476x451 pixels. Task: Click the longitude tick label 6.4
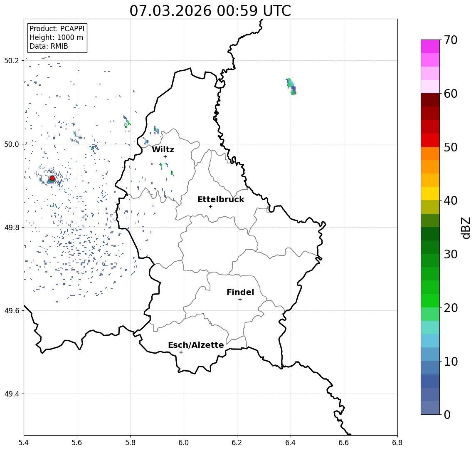291,443
